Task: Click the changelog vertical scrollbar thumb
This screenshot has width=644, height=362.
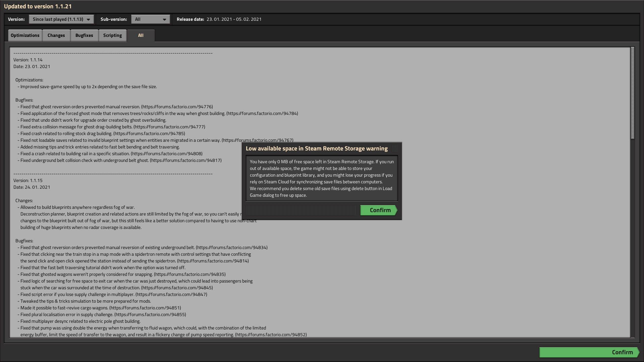Action: click(x=633, y=93)
